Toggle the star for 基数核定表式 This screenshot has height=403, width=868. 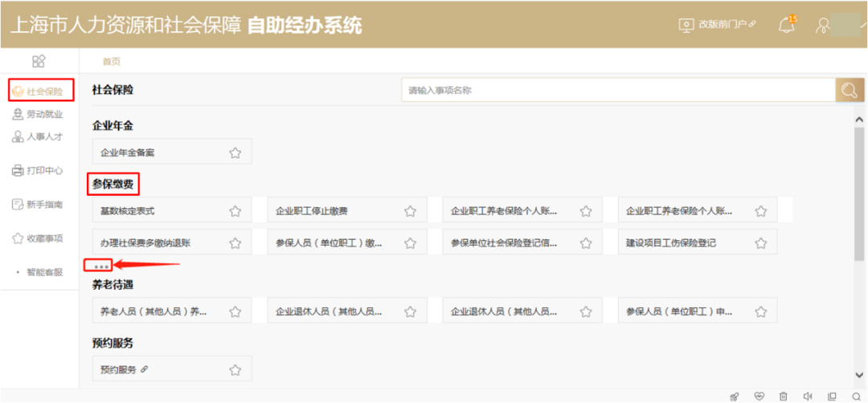(x=235, y=211)
